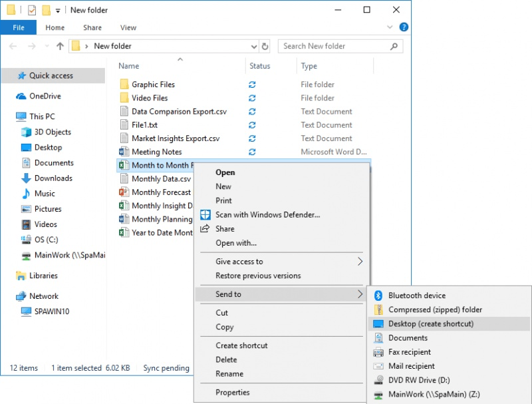The width and height of the screenshot is (532, 404).
Task: Expand the Send to submenu arrow
Action: pyautogui.click(x=360, y=294)
